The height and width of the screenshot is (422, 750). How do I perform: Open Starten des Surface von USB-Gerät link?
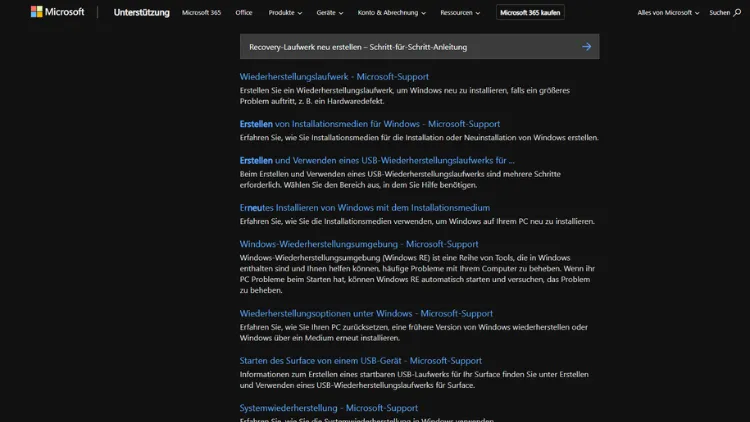pyautogui.click(x=360, y=360)
